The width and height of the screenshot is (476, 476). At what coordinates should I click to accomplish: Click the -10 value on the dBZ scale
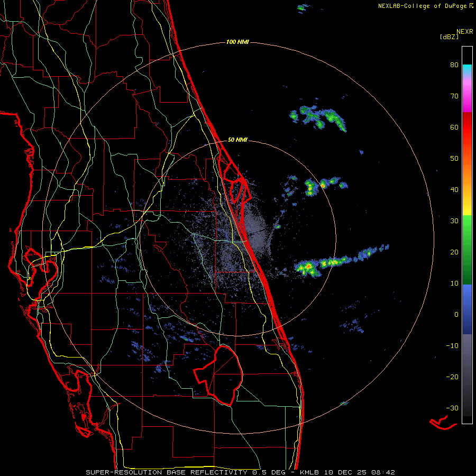click(x=452, y=345)
